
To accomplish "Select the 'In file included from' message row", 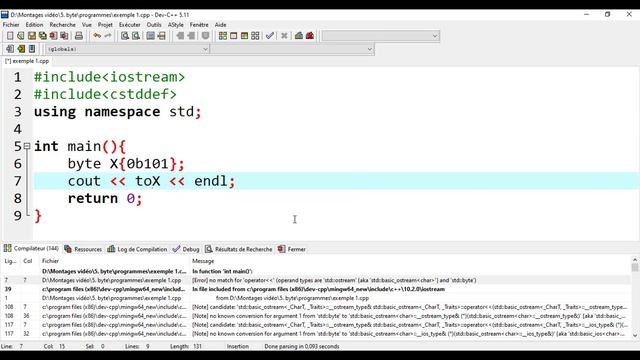I will [x=316, y=289].
